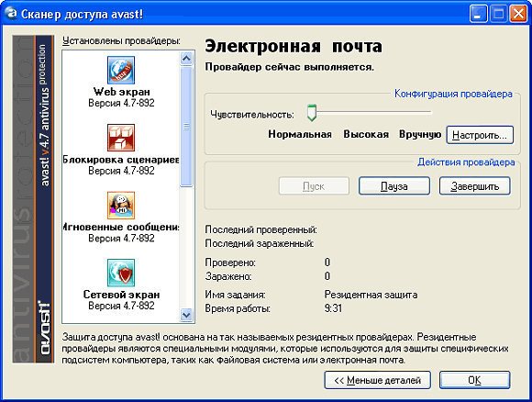
Task: Click the Блокировка сценариев label text
Action: pos(121,159)
